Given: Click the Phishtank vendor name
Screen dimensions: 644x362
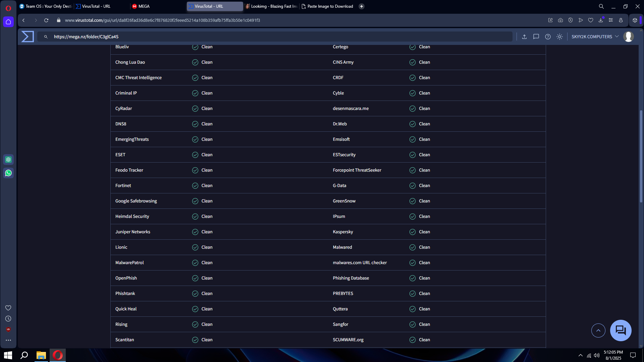Looking at the screenshot, I should coord(125,294).
